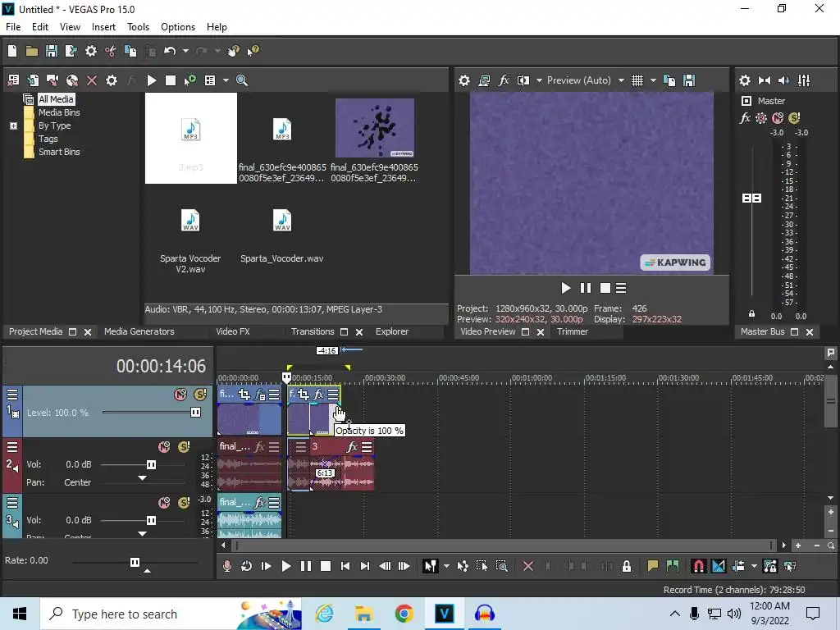Click Extract Audio from CD icon

(72, 80)
